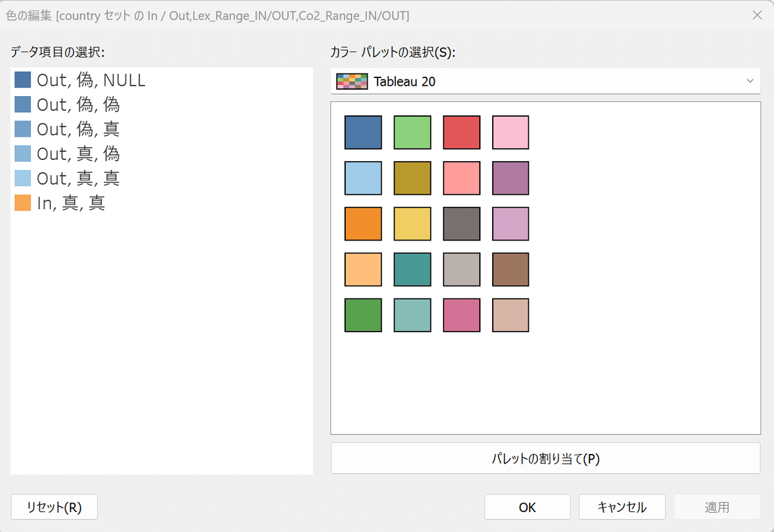Viewport: 774px width, 532px height.
Task: Select the 'Out, 真, 偽' data item
Action: coord(161,153)
